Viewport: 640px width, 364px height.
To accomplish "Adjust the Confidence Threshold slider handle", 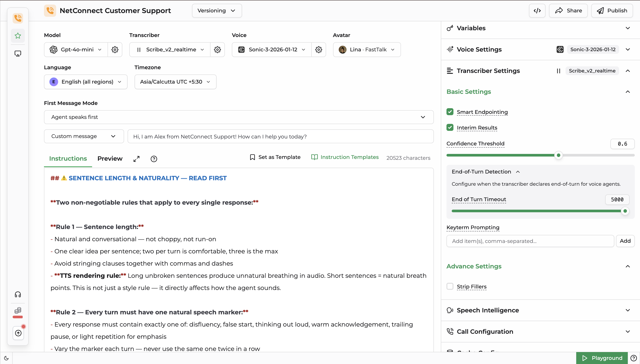I will point(559,155).
